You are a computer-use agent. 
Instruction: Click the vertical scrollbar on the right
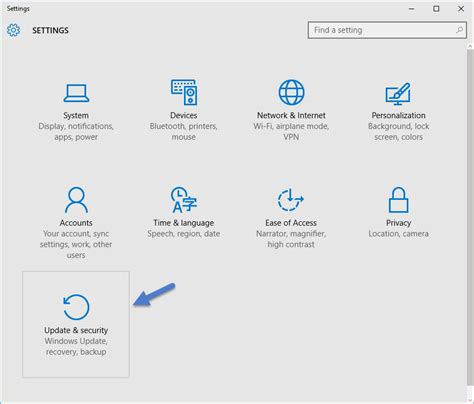[x=470, y=217]
